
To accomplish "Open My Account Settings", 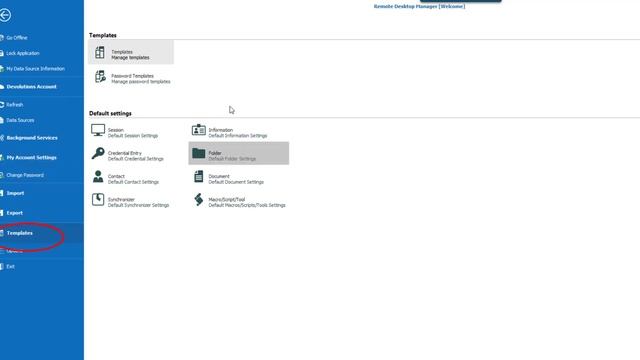I will (31, 157).
